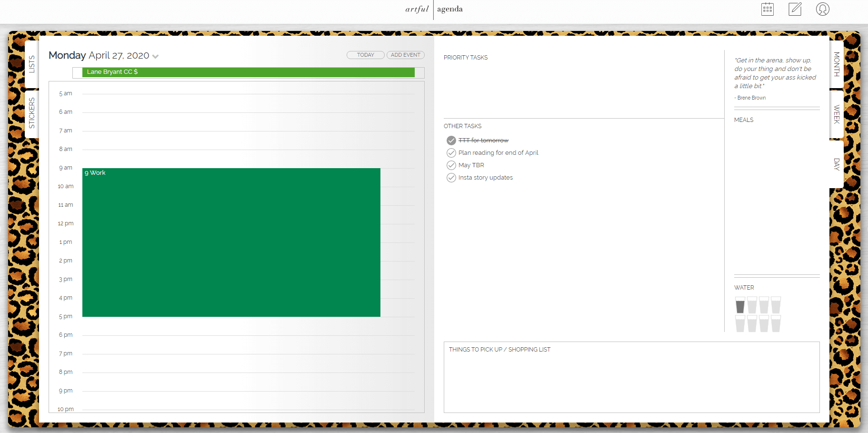Click the 8 pm time slot label
The height and width of the screenshot is (433, 868).
pos(66,372)
